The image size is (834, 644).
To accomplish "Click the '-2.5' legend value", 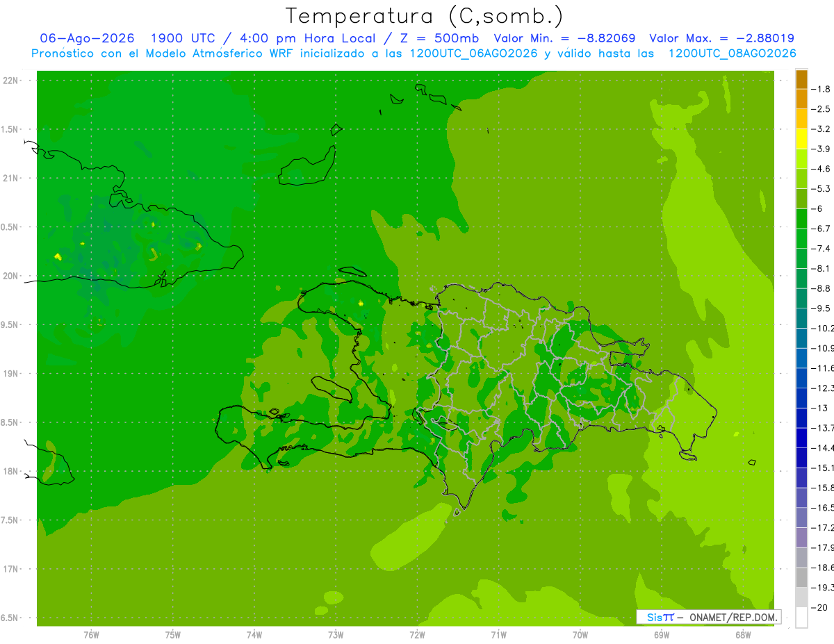I will 822,109.
